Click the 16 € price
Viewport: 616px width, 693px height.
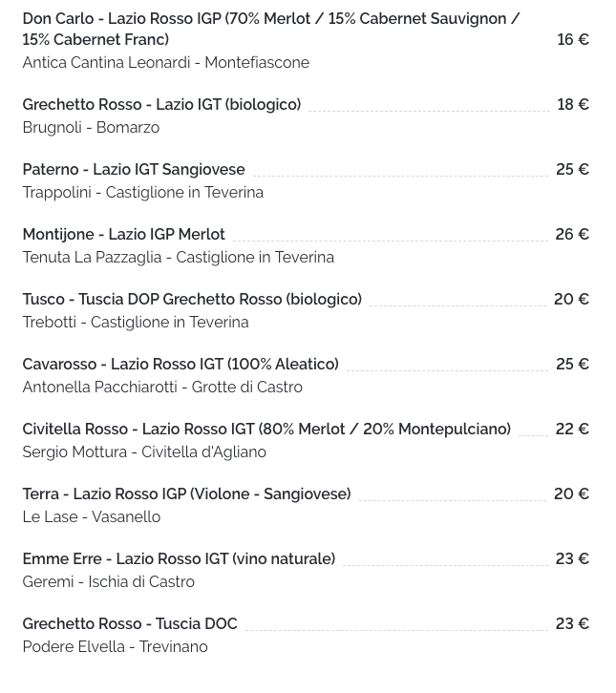(x=573, y=39)
